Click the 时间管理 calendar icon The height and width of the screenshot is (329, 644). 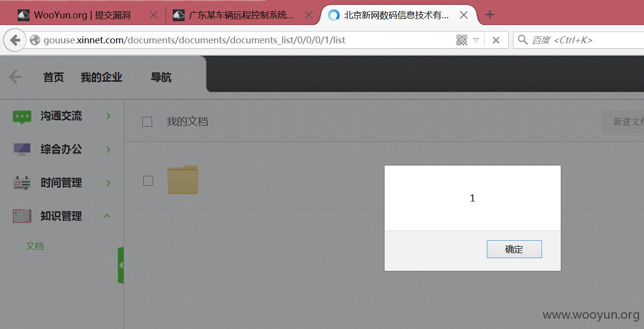(x=22, y=183)
